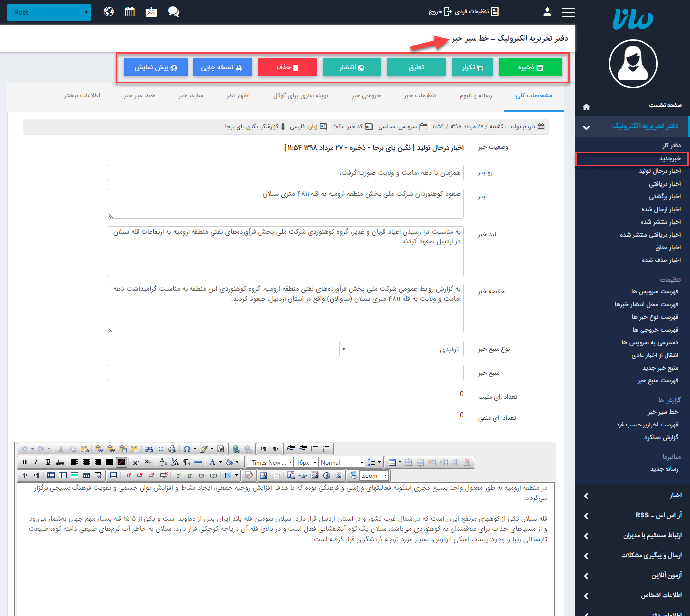690x616 pixels.
Task: Click the green ذخیره save button
Action: tap(530, 67)
